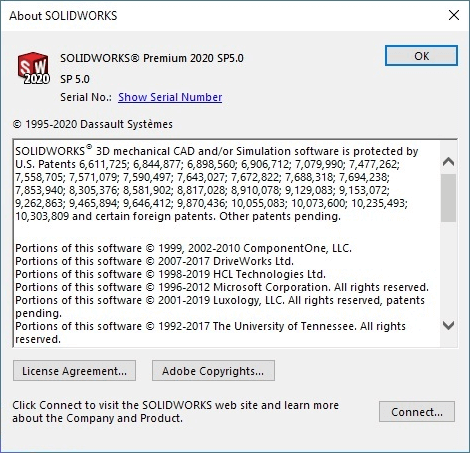Click the © 1995-2020 Dassault Systèmes line
Image resolution: width=470 pixels, height=453 pixels.
[93, 124]
